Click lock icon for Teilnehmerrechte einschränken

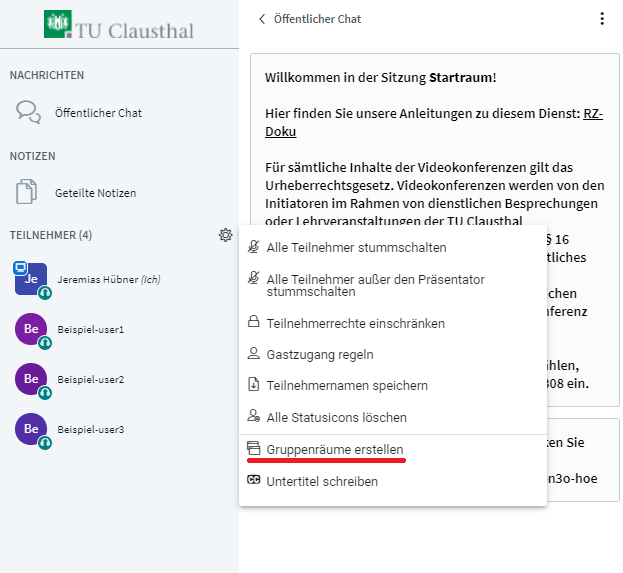(x=254, y=324)
